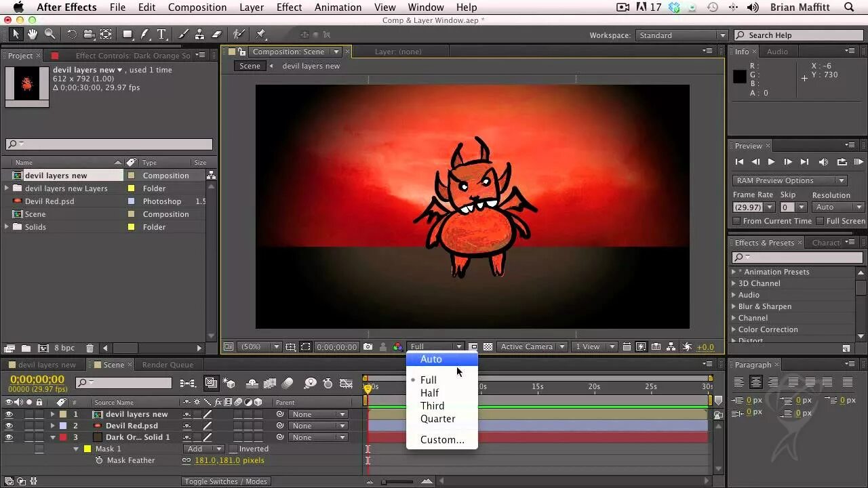Hide the Devil Red.psd layer eye
The width and height of the screenshot is (868, 488).
[9, 426]
